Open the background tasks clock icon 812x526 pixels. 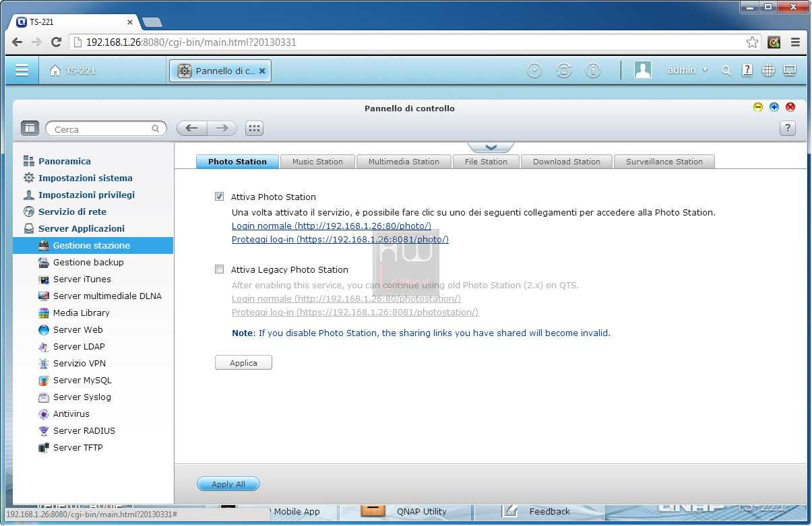tap(534, 70)
